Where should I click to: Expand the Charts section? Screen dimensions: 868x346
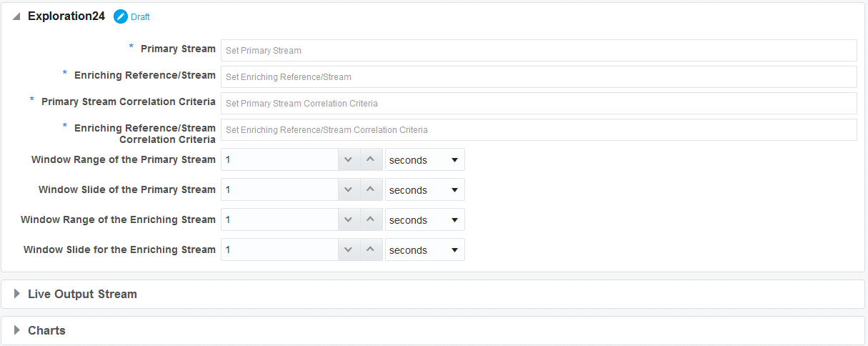(17, 330)
